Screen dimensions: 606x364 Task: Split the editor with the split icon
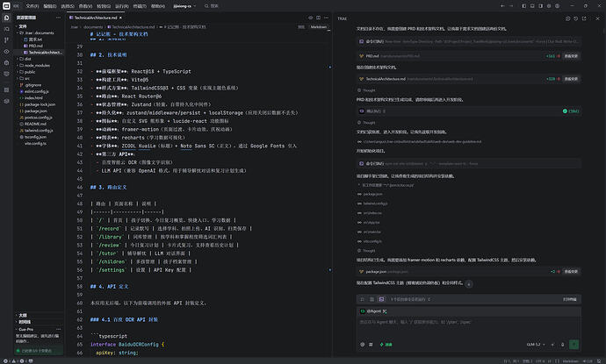coord(318,18)
